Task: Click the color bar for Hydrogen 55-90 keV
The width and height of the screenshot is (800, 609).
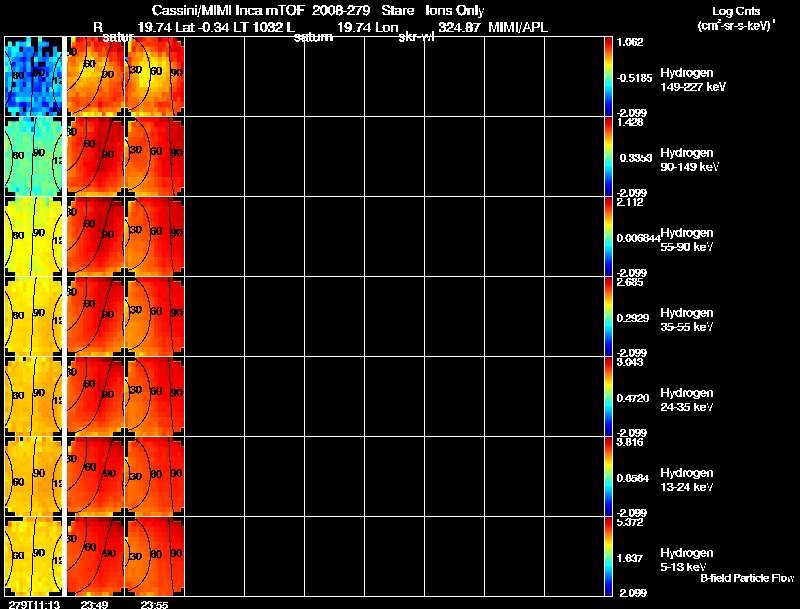Action: (608, 237)
